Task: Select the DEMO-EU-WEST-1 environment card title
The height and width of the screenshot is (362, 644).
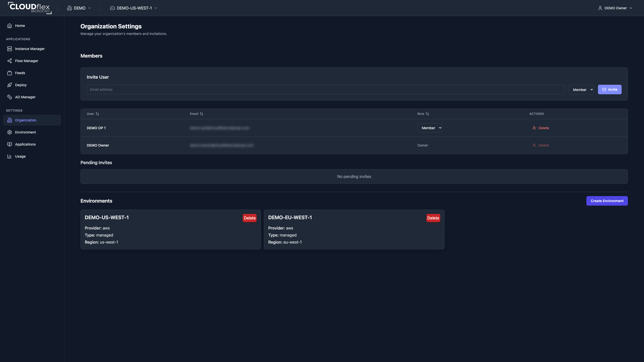Action: [x=290, y=217]
